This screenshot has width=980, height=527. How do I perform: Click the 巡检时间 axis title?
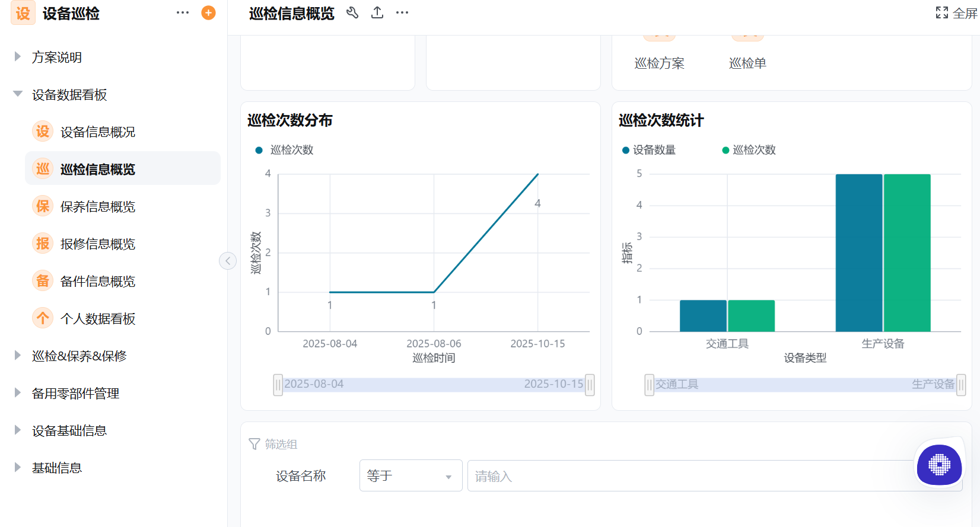tap(434, 358)
